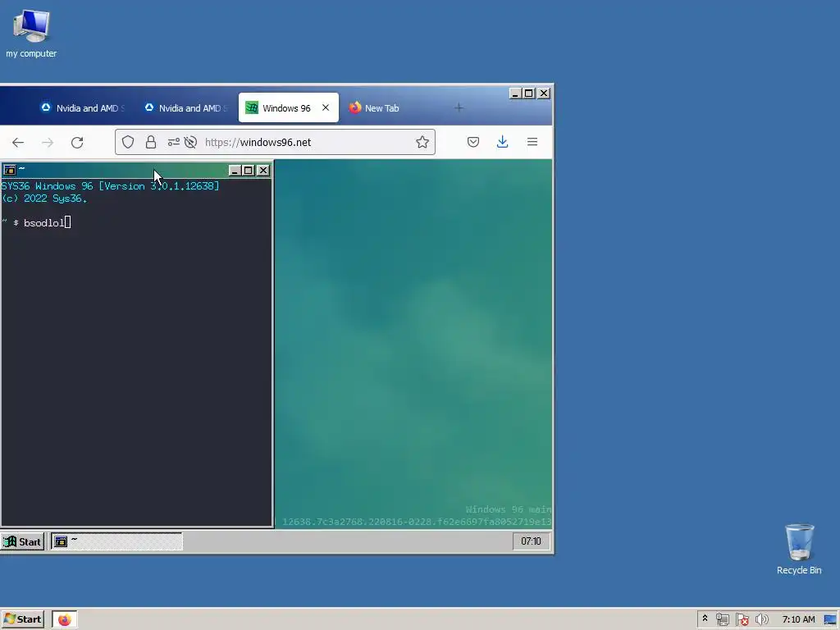This screenshot has height=630, width=840.
Task: Click the host clock showing 7:10 AM
Action: (x=798, y=619)
